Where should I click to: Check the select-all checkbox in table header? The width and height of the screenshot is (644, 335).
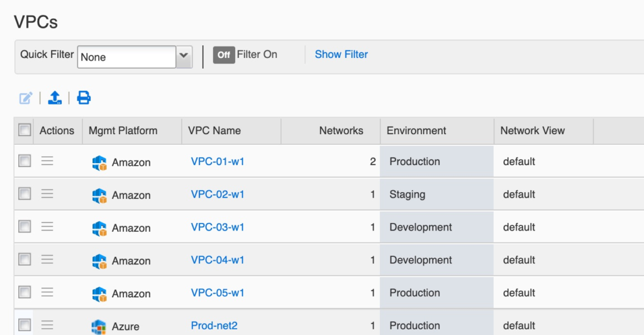25,130
